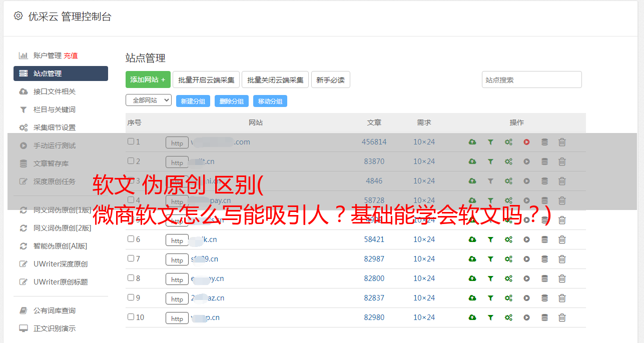
Task: Click article count 82980 in row 10
Action: 374,317
